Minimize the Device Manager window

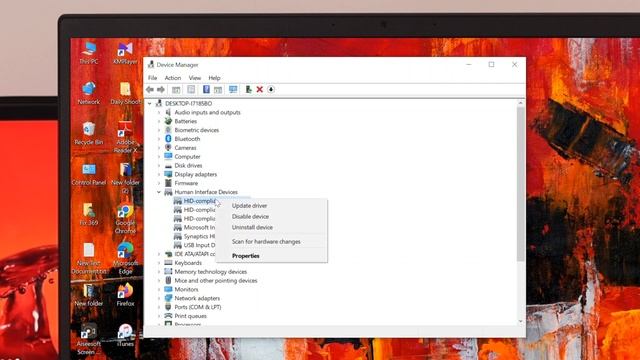[469, 64]
